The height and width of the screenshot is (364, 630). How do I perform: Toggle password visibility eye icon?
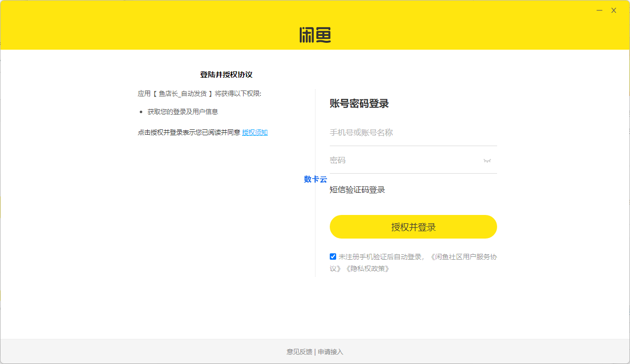tap(487, 160)
